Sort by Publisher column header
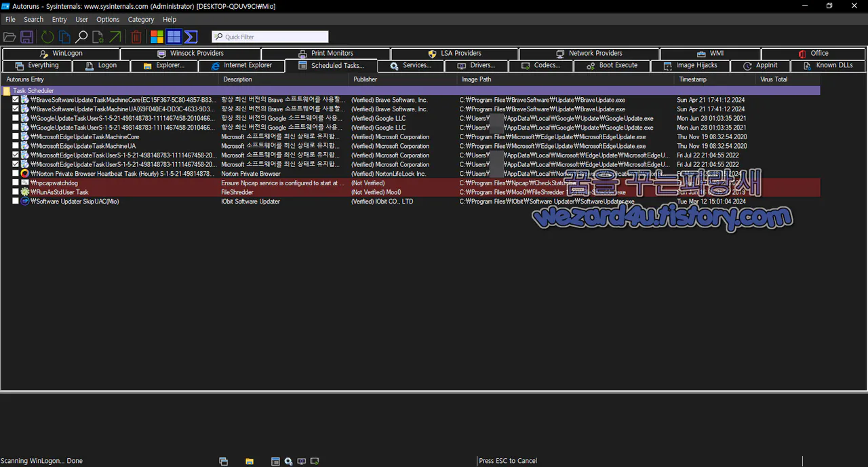 [x=403, y=79]
